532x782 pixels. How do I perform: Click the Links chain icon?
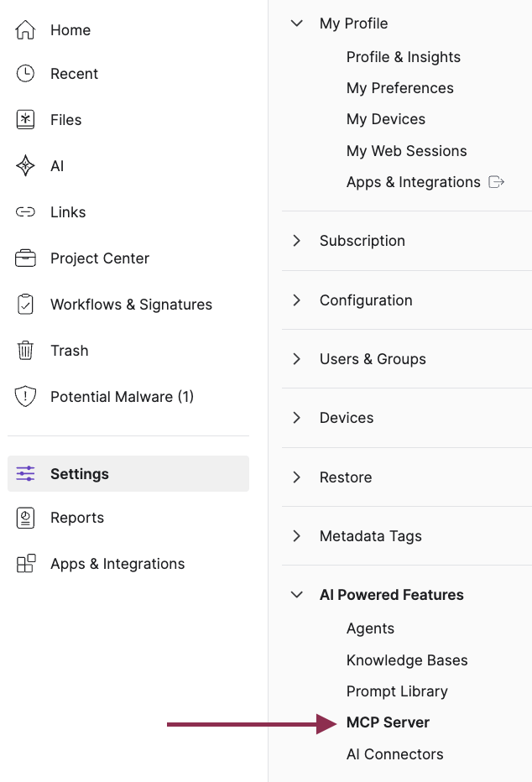click(25, 212)
